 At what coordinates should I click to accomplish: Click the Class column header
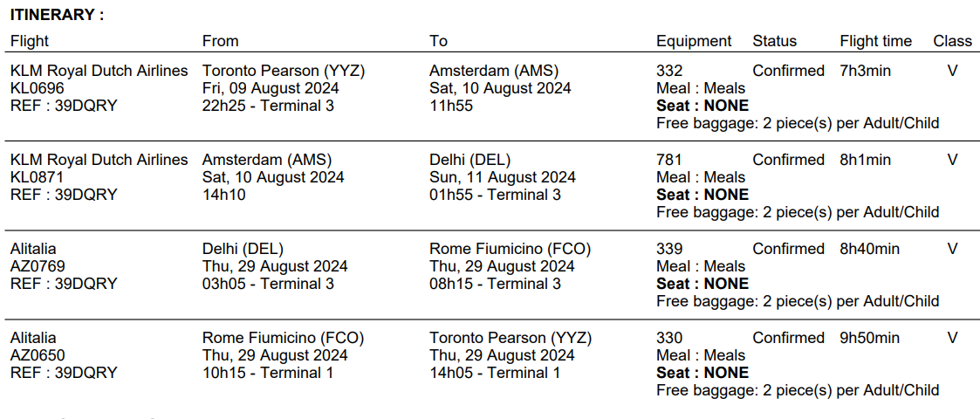tap(952, 41)
